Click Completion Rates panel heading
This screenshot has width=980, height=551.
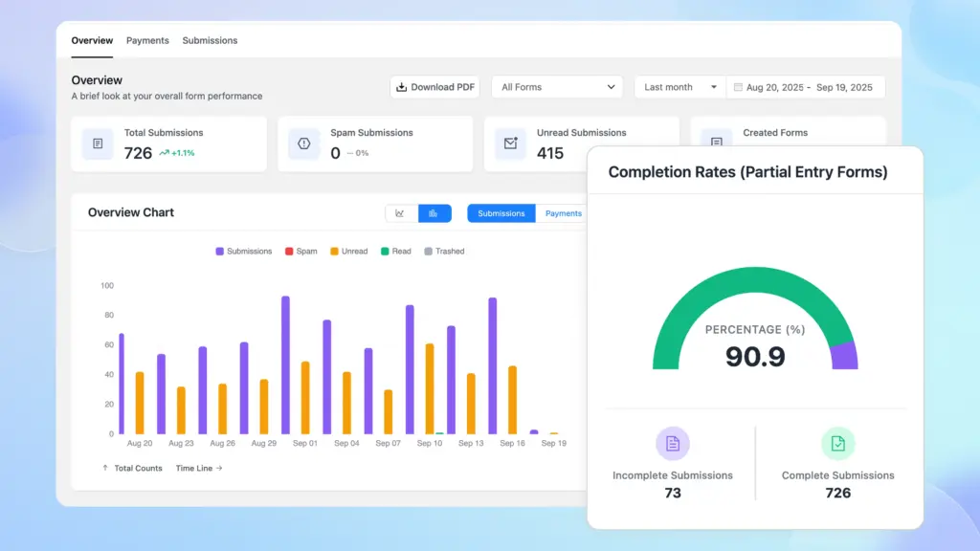[747, 172]
